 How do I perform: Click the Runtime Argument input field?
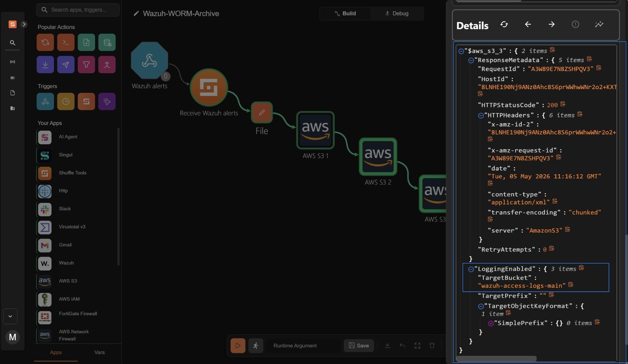pyautogui.click(x=304, y=346)
